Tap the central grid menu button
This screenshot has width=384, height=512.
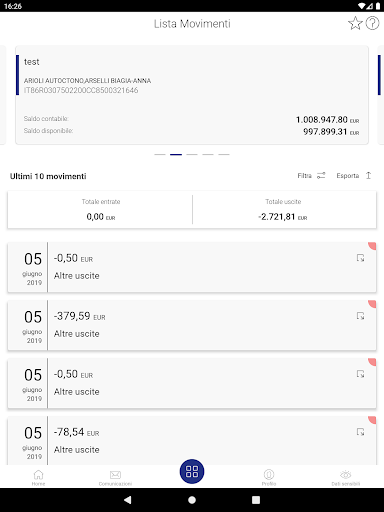(192, 471)
